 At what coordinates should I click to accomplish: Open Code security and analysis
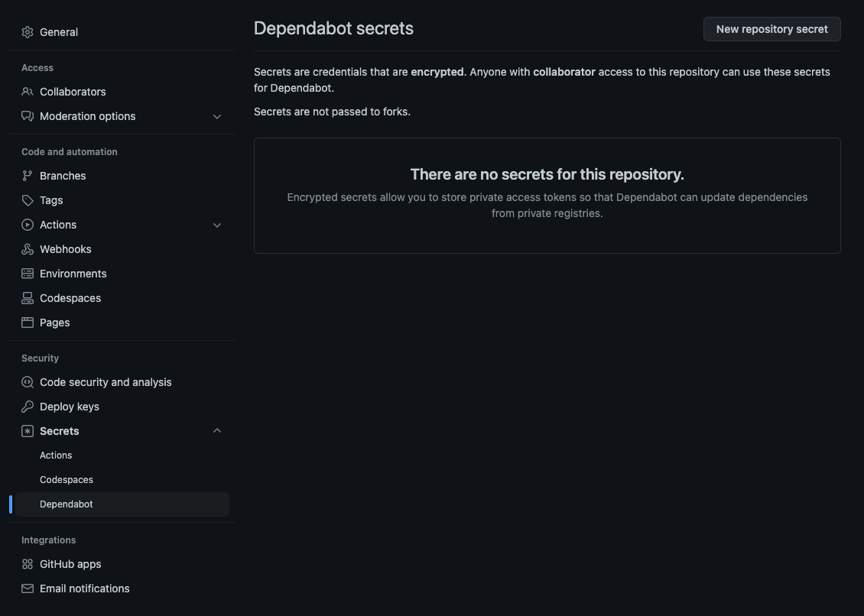tap(122, 382)
